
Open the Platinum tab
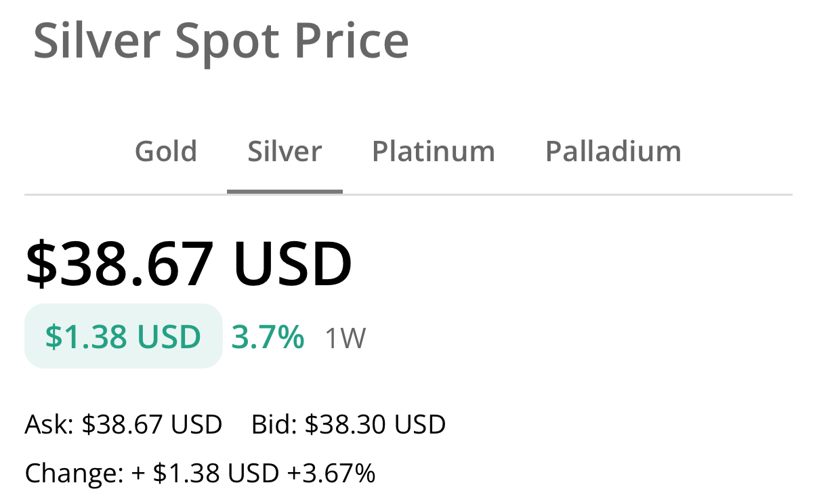coord(434,151)
